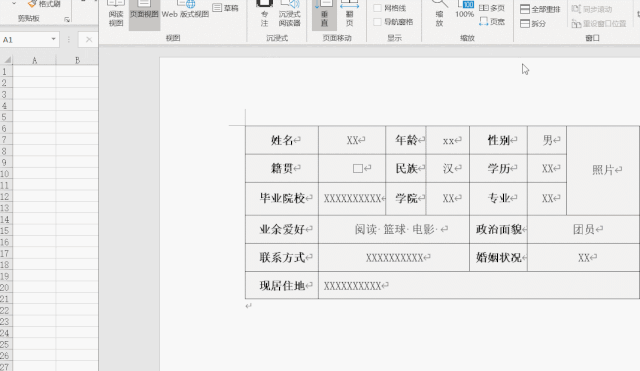The image size is (640, 371).
Task: Set zoom to 100%
Action: (x=464, y=10)
